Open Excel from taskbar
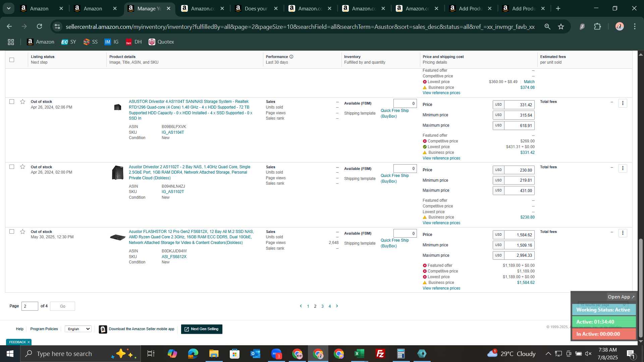This screenshot has width=644, height=362. [x=359, y=354]
